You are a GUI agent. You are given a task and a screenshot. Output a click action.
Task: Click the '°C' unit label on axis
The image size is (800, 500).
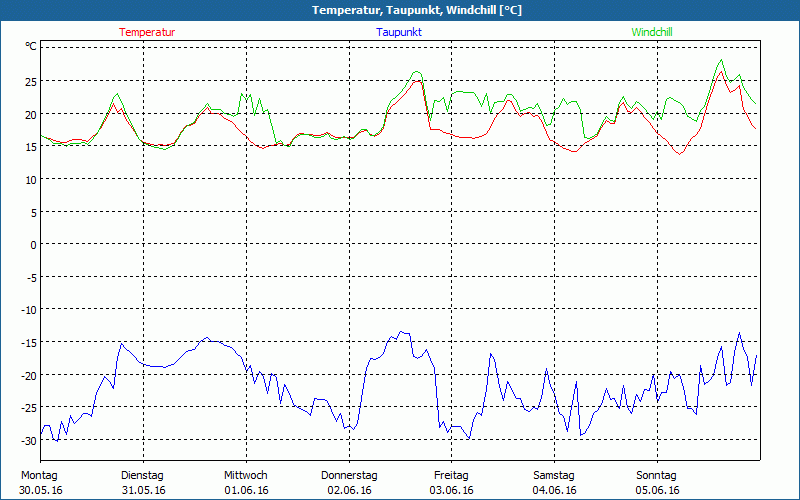pyautogui.click(x=31, y=47)
